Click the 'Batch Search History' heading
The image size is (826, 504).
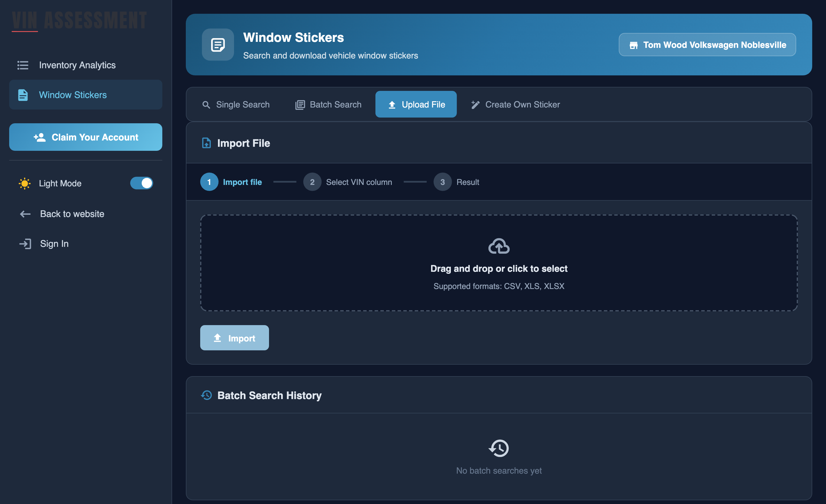pyautogui.click(x=270, y=395)
